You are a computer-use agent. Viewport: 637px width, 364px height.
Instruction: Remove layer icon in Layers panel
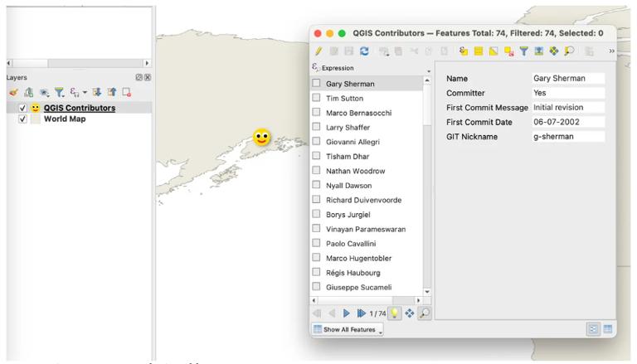[x=127, y=93]
